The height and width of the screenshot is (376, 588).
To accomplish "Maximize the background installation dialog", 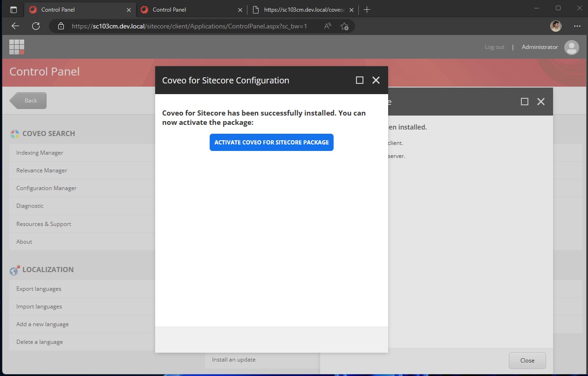I will 525,102.
